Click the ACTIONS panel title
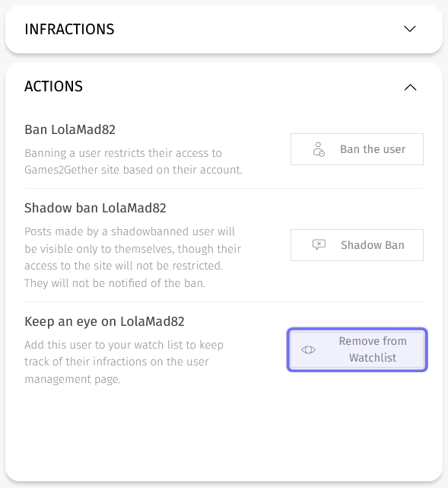 pos(53,86)
